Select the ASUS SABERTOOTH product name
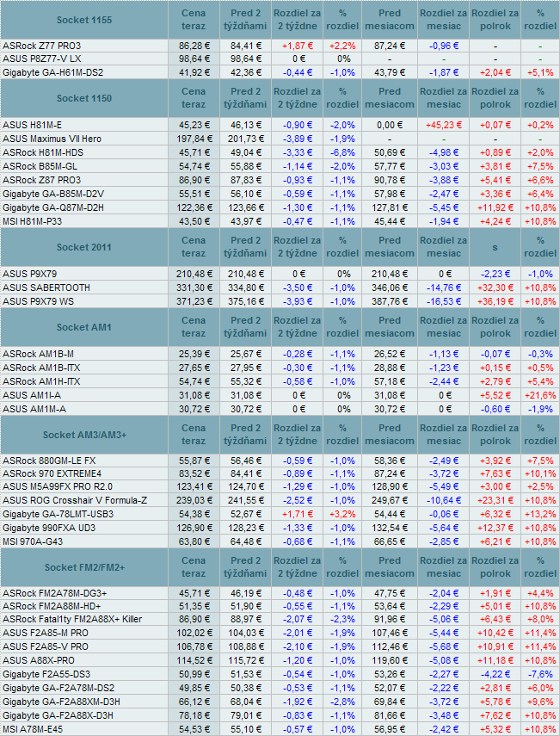This screenshot has width=560, height=736. 46,288
